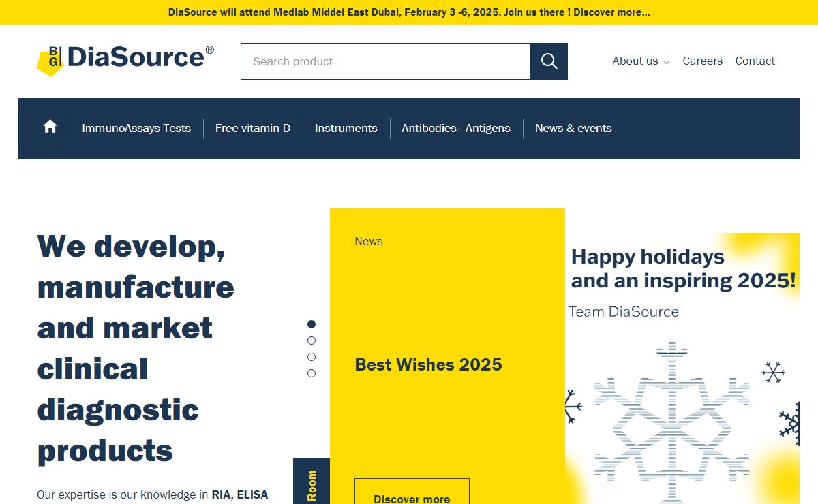The height and width of the screenshot is (504, 818).
Task: Click the RIA, ELISA bold text
Action: (x=240, y=494)
